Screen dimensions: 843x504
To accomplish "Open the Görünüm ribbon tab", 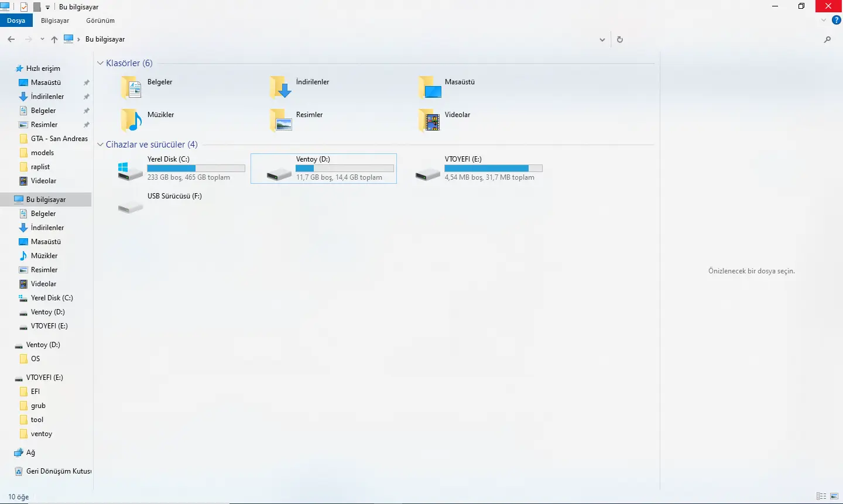I will tap(100, 20).
